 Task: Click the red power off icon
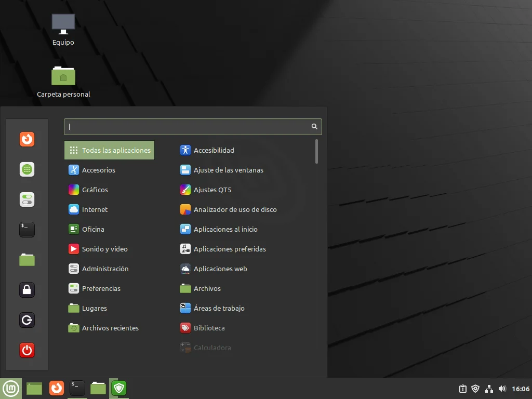click(27, 350)
